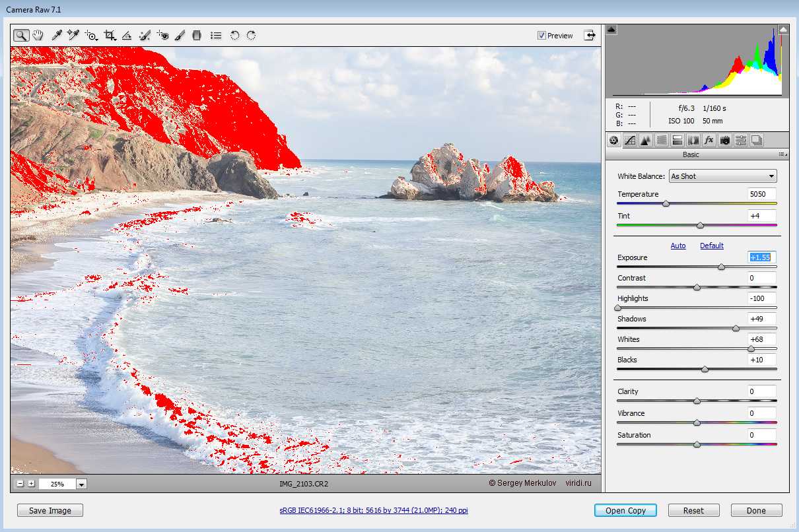Click the Auto tone link
799x532 pixels.
[678, 246]
